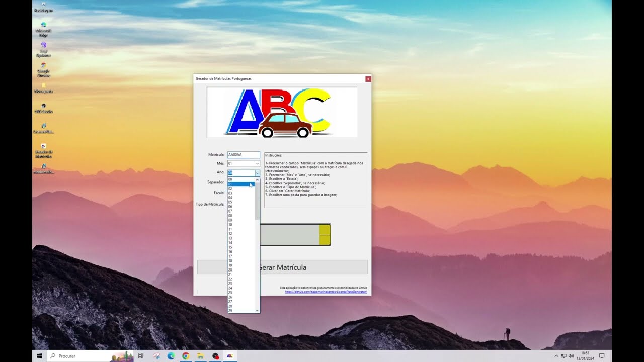The image size is (644, 362).
Task: Select the LicensePlat... desktop file
Action: (x=44, y=129)
